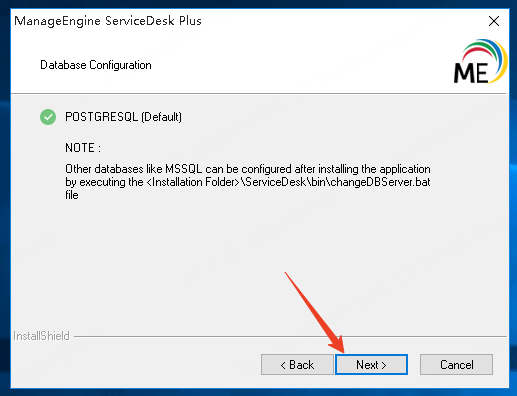Click the NOTE : label
This screenshot has height=396, width=517.
click(83, 148)
